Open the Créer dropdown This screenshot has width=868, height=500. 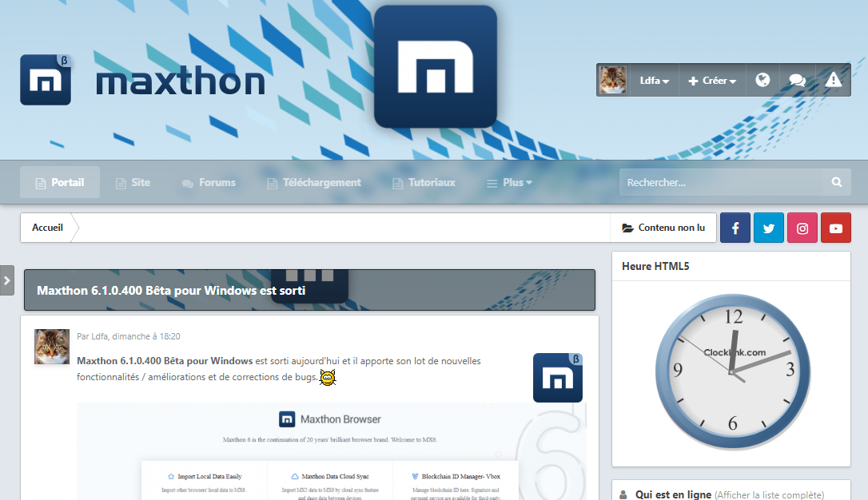tap(712, 81)
